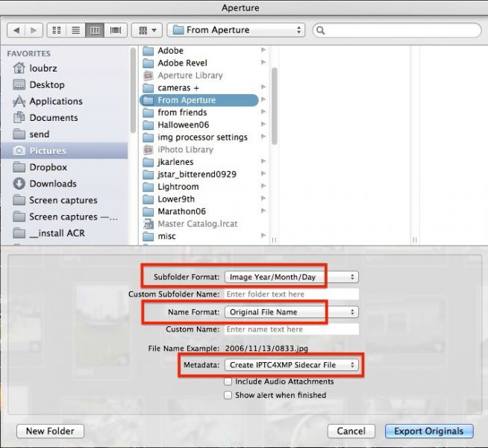Select the Halloween06 folder
The height and width of the screenshot is (448, 488).
coord(199,125)
